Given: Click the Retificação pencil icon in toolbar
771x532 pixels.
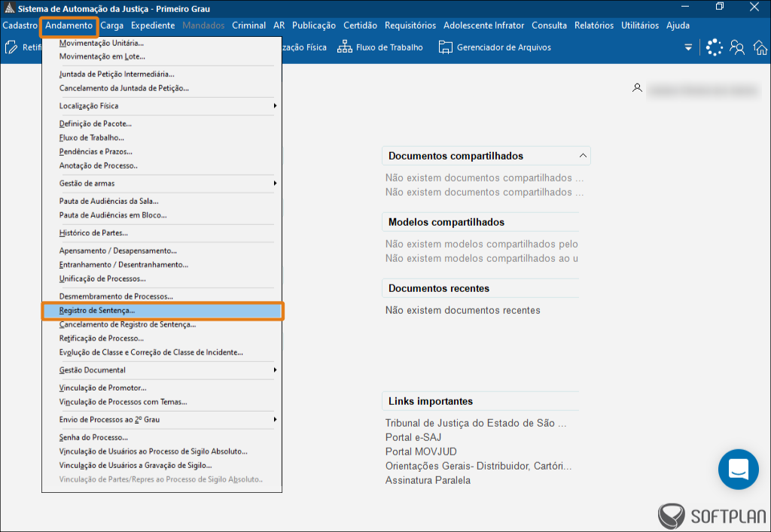Looking at the screenshot, I should (x=11, y=47).
